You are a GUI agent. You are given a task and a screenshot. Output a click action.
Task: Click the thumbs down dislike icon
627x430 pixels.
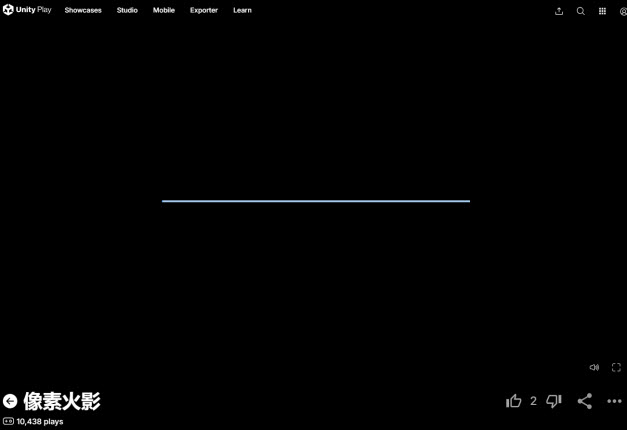(x=554, y=401)
